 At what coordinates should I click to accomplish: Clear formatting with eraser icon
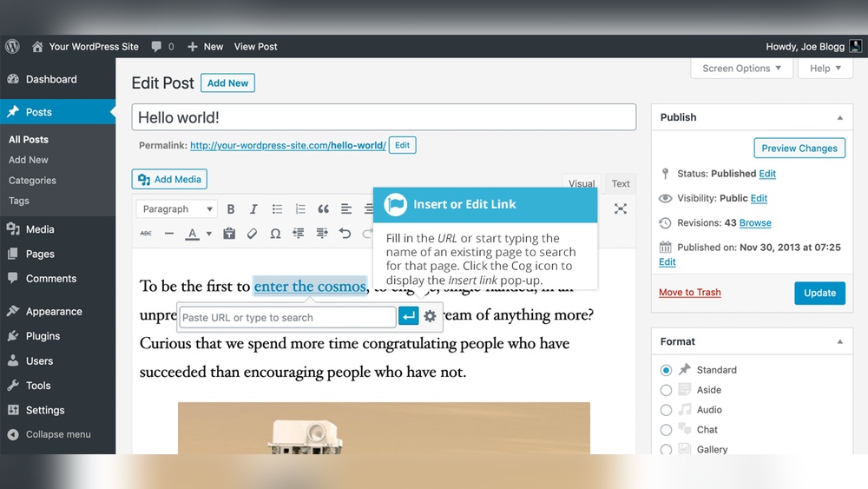pos(252,233)
